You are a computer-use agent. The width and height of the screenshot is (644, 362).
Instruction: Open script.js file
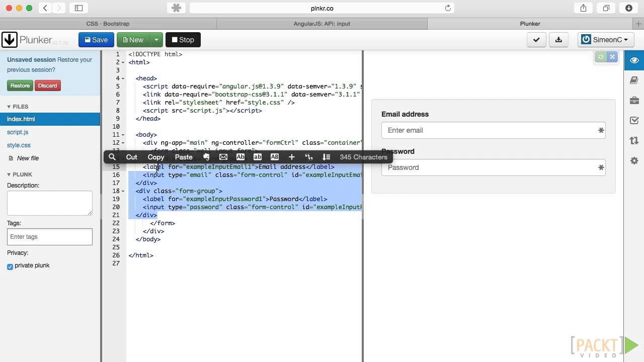click(x=18, y=132)
